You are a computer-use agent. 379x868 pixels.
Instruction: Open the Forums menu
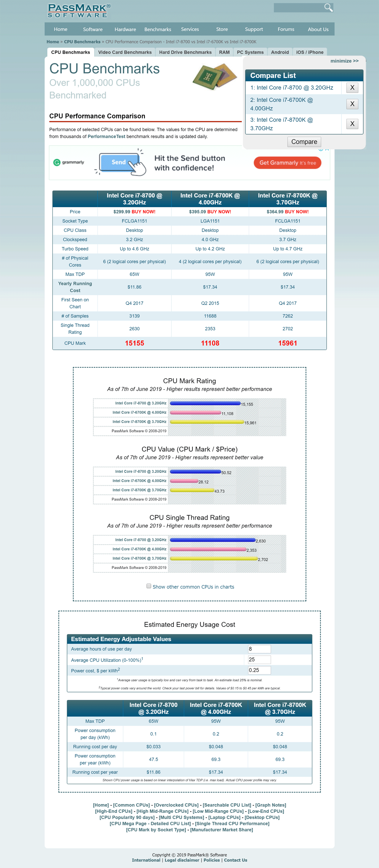click(286, 29)
